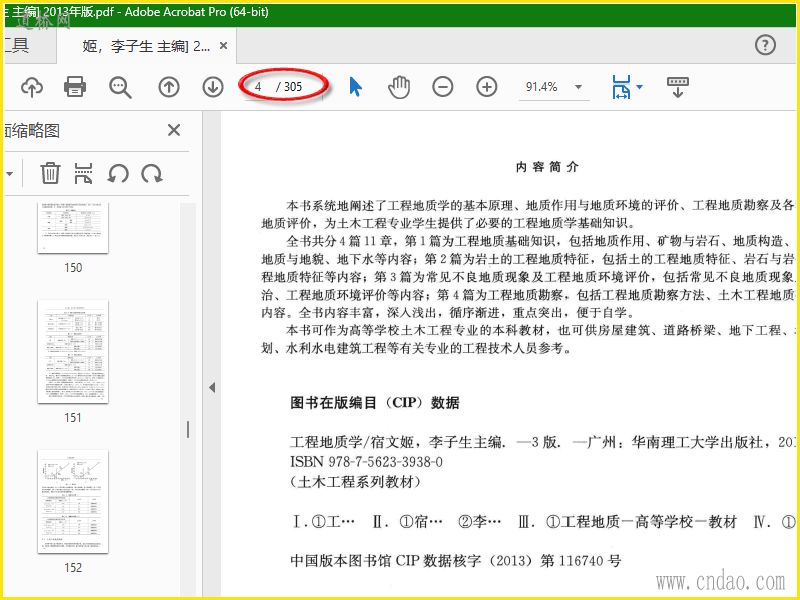Screen dimensions: 800x600
Task: Open the find text magnifier tool
Action: tap(120, 87)
